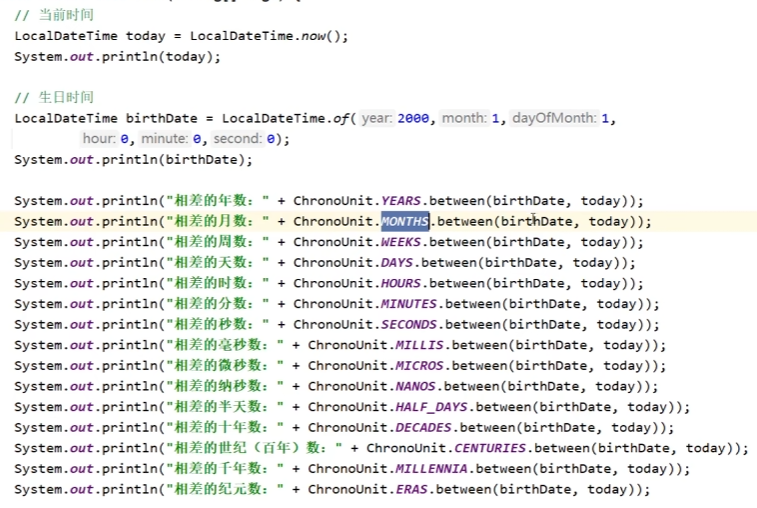Click the MILLIS constant in code

pyautogui.click(x=419, y=345)
